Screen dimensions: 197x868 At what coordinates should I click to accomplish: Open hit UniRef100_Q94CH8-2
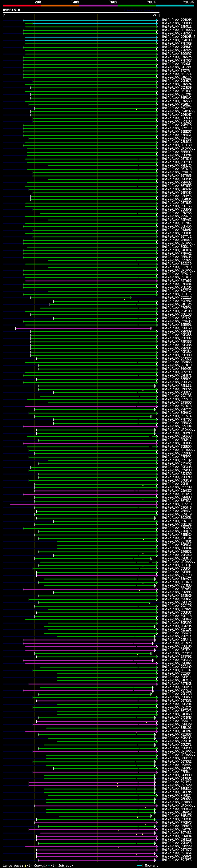click(x=179, y=37)
